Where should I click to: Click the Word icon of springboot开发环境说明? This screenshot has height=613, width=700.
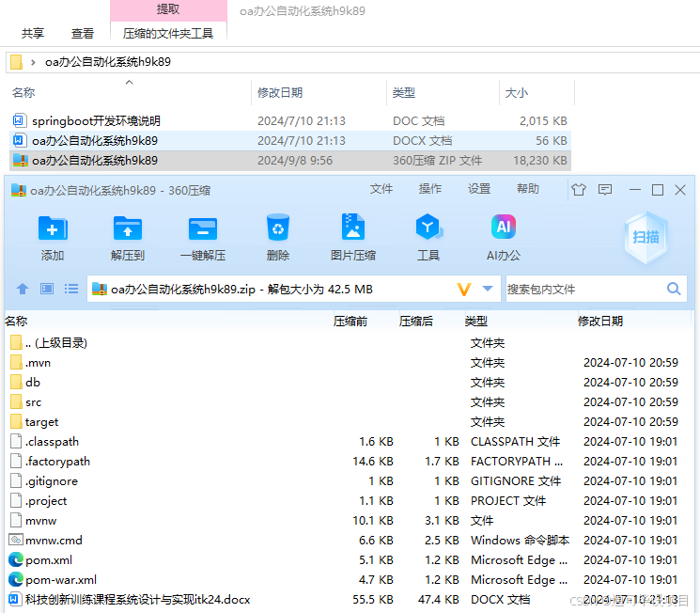pyautogui.click(x=18, y=120)
